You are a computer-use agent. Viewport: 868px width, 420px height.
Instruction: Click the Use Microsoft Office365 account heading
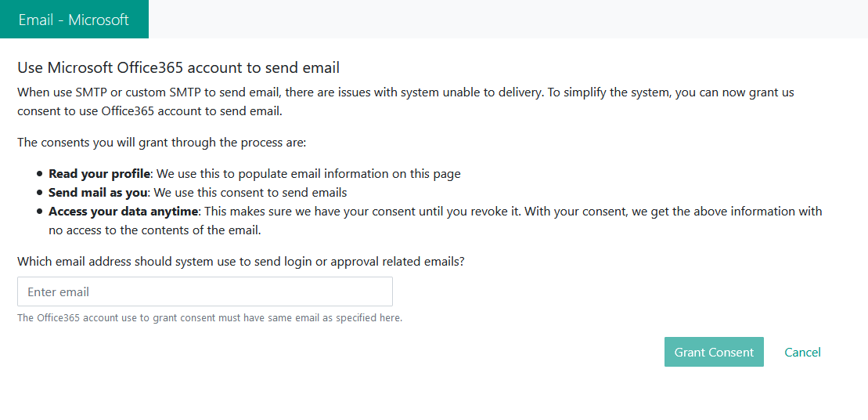click(178, 67)
